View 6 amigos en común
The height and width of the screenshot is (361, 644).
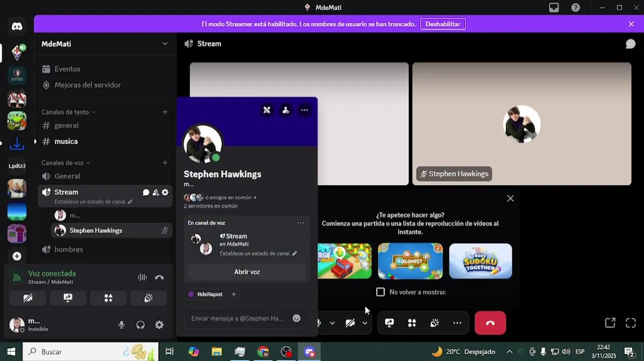tap(228, 198)
